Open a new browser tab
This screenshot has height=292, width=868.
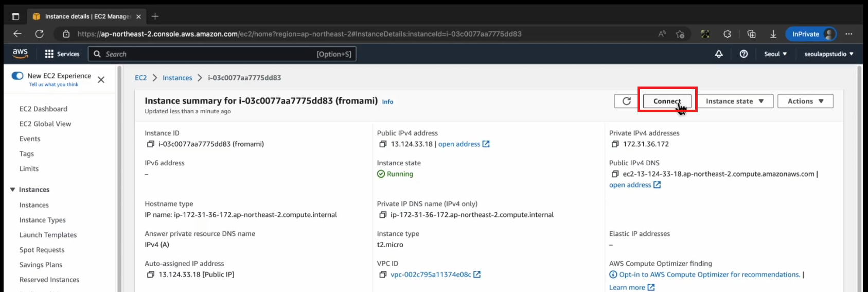pos(155,16)
